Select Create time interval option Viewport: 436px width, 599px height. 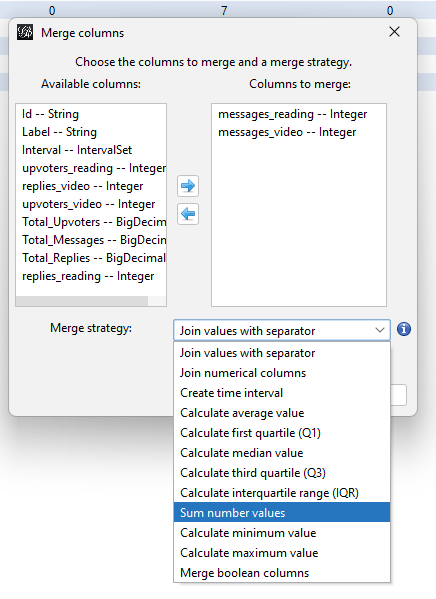tap(282, 393)
